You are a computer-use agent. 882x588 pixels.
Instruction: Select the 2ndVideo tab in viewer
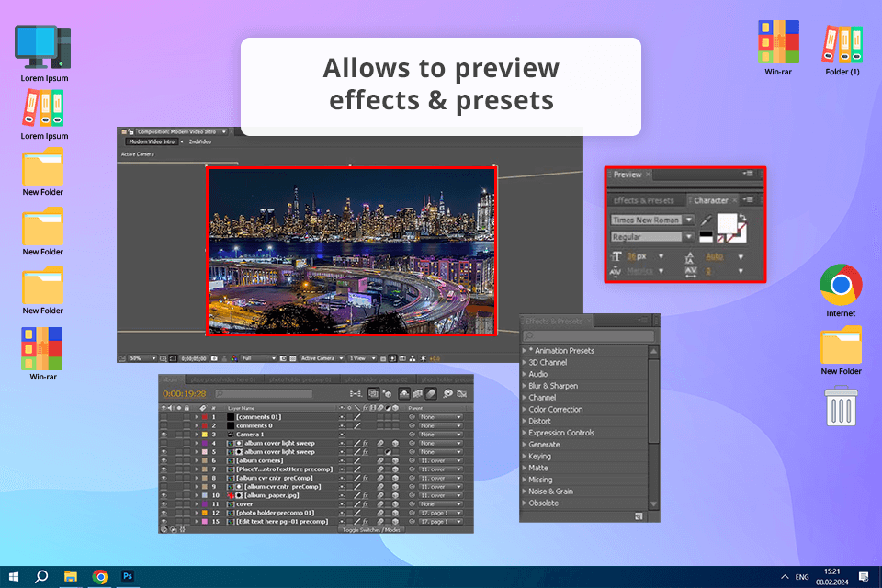(200, 141)
